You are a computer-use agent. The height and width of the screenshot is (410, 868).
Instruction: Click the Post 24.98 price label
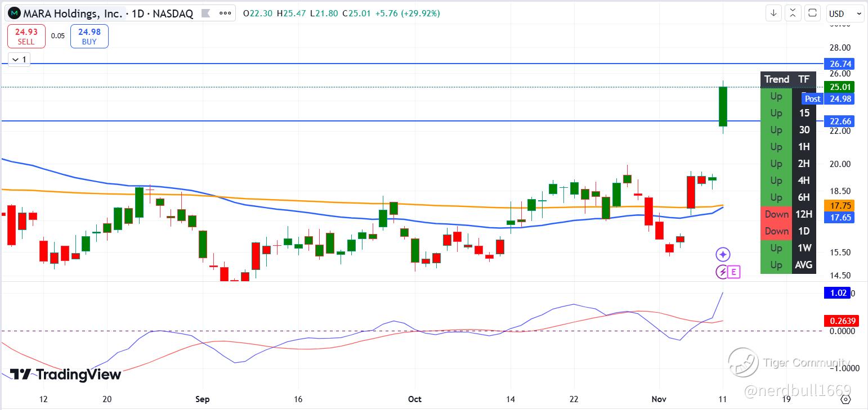[x=828, y=98]
